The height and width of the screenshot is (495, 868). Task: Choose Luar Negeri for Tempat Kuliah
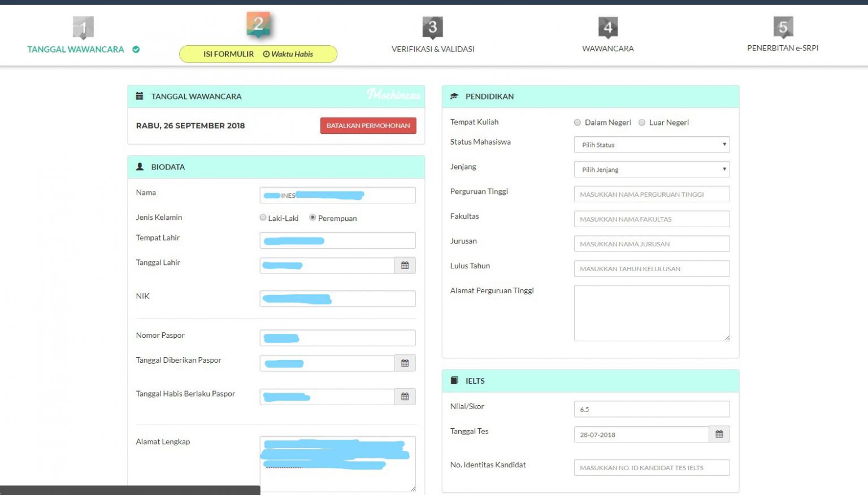click(642, 123)
